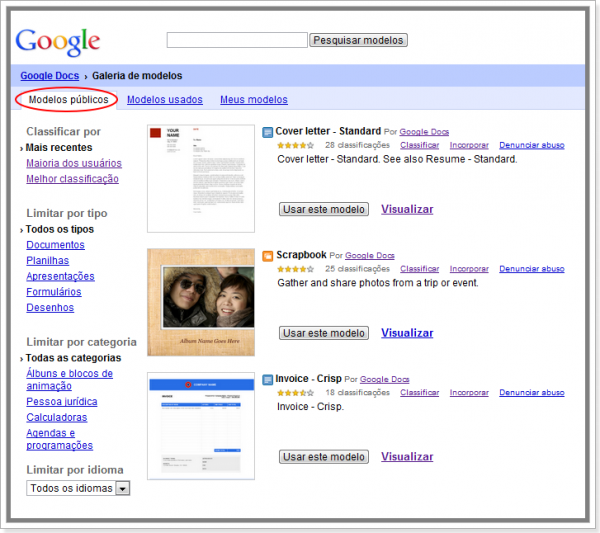Click Visualizar for Invoice - Crisp
The image size is (600, 533).
tap(407, 456)
